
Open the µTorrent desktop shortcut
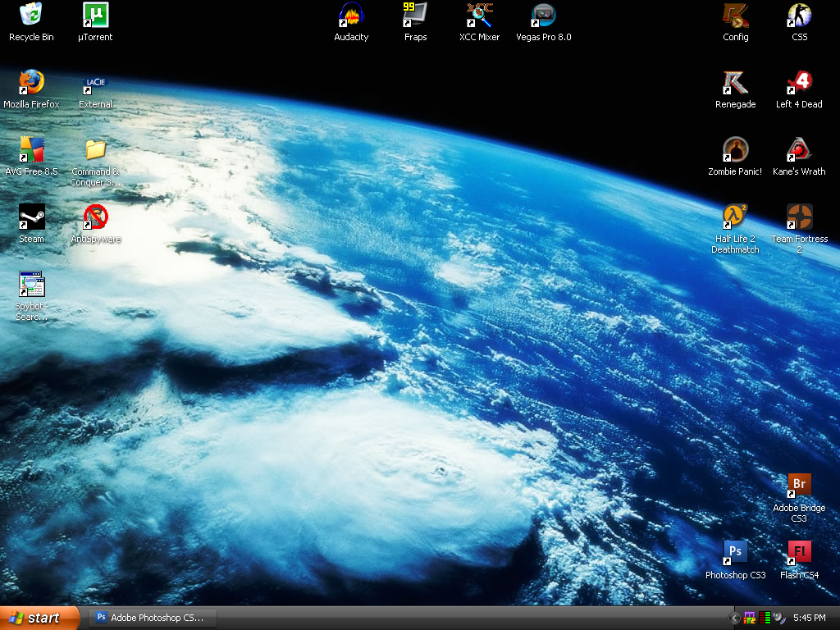pyautogui.click(x=95, y=16)
